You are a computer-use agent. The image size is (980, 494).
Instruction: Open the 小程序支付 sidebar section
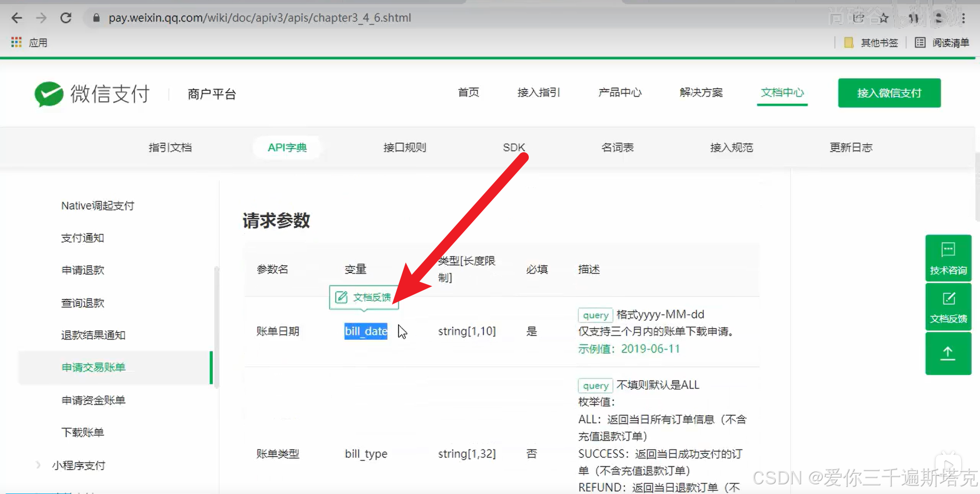tap(78, 465)
